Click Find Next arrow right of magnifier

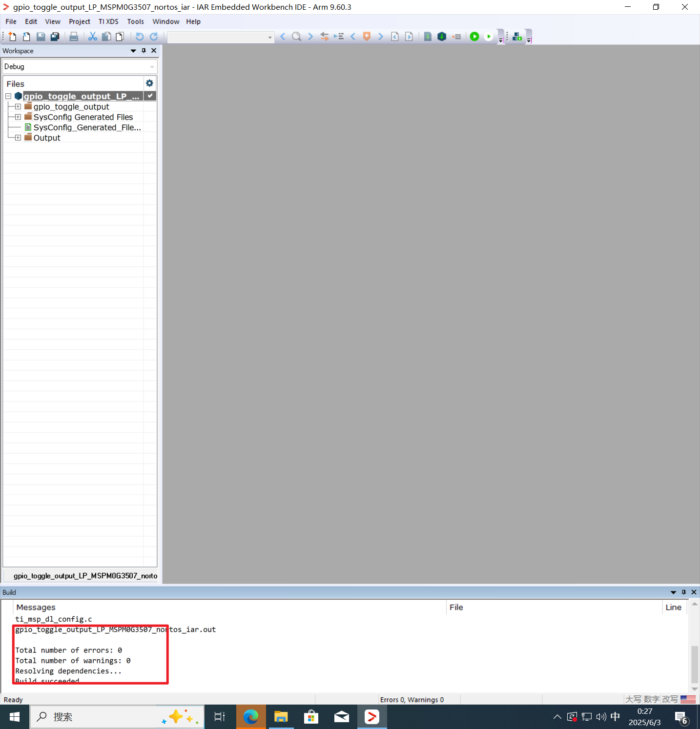[x=310, y=37]
